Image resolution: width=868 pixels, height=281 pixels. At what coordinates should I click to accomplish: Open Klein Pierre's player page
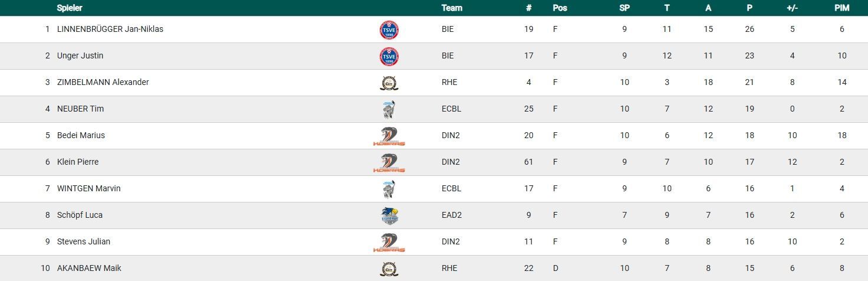(x=78, y=162)
